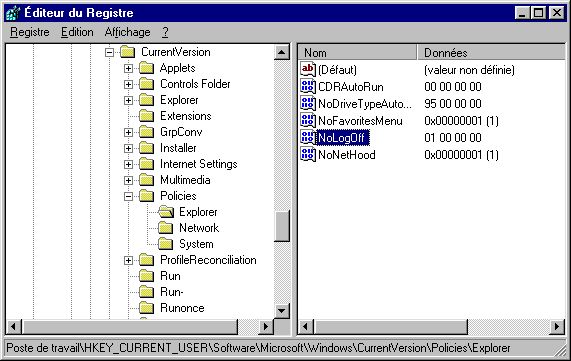
Task: Click the 95 00 00 00 data cell
Action: [x=453, y=104]
